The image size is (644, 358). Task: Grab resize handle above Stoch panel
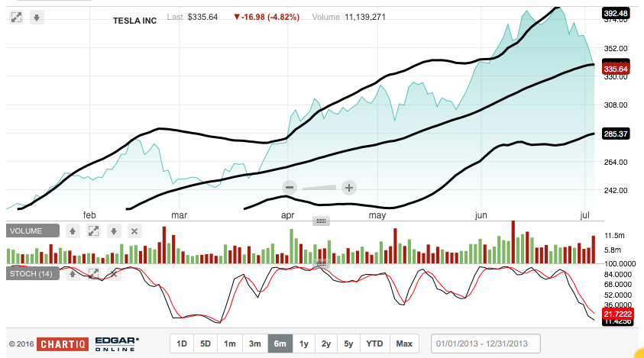(x=321, y=263)
